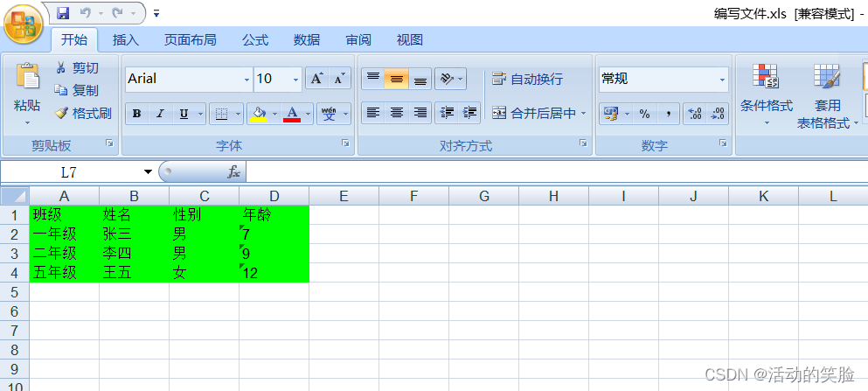868x391 pixels.
Task: Apply comma style
Action: pos(668,114)
